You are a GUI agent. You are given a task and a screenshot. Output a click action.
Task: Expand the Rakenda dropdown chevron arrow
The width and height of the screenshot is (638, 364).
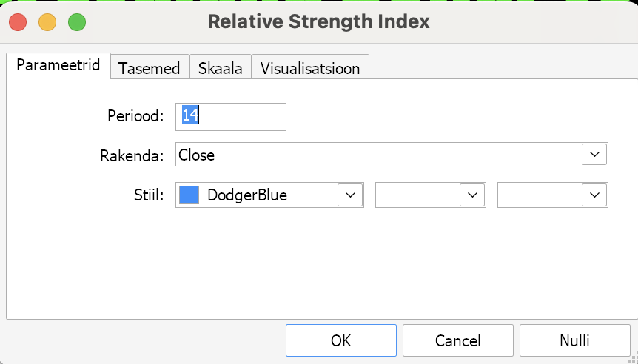pyautogui.click(x=594, y=155)
